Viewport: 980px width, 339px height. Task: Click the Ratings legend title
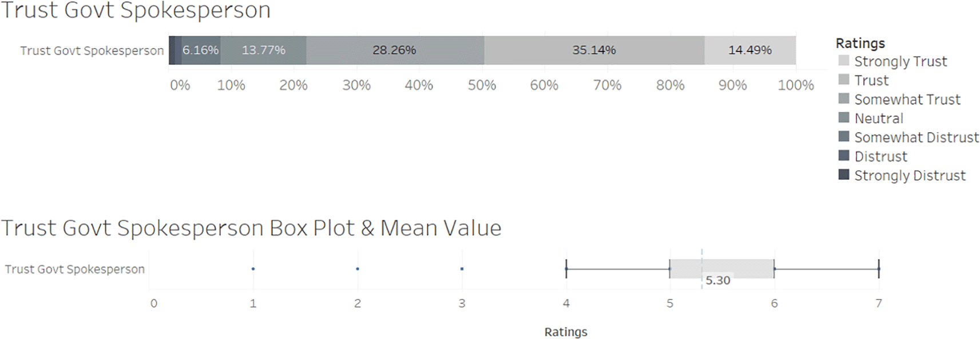point(860,44)
